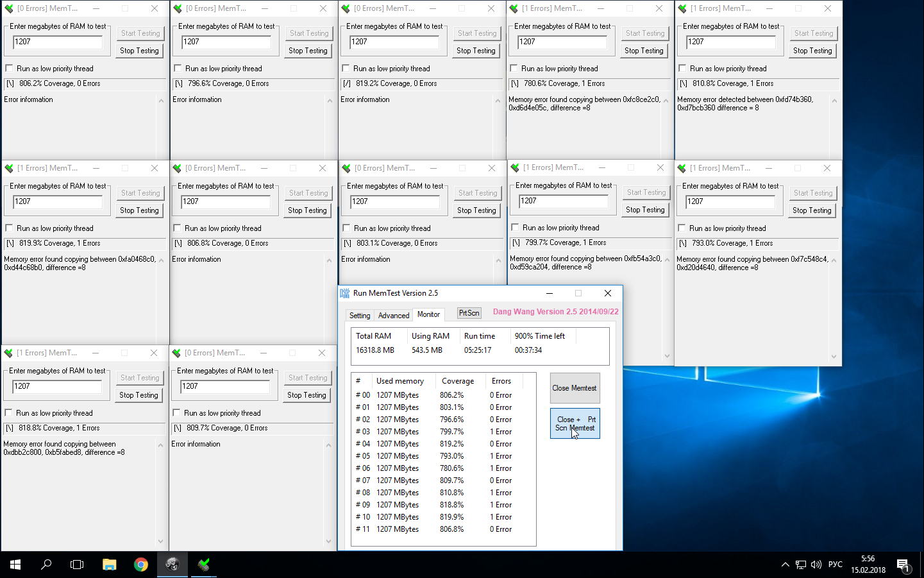Open File Explorer from the taskbar
Viewport: 924px width, 578px height.
[110, 565]
